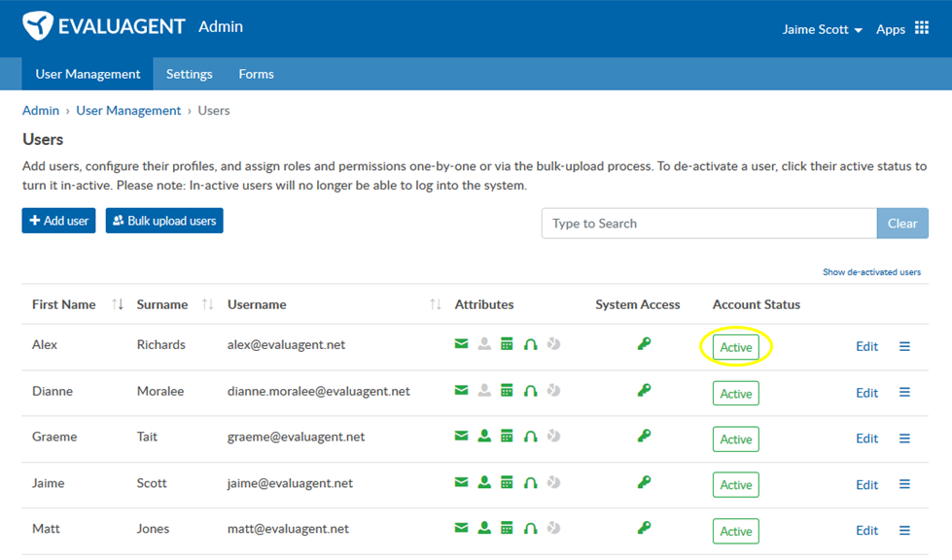This screenshot has height=560, width=952.
Task: Open the row menu for Graeme Tait
Action: tap(904, 438)
